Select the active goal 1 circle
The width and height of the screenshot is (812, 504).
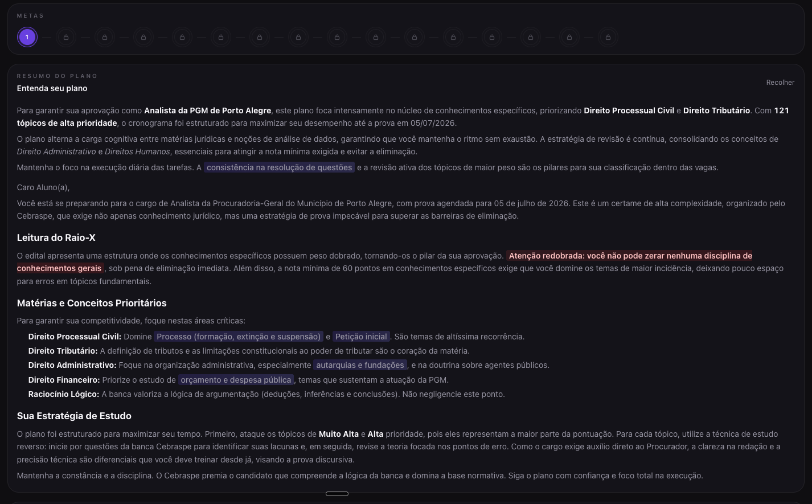click(27, 36)
